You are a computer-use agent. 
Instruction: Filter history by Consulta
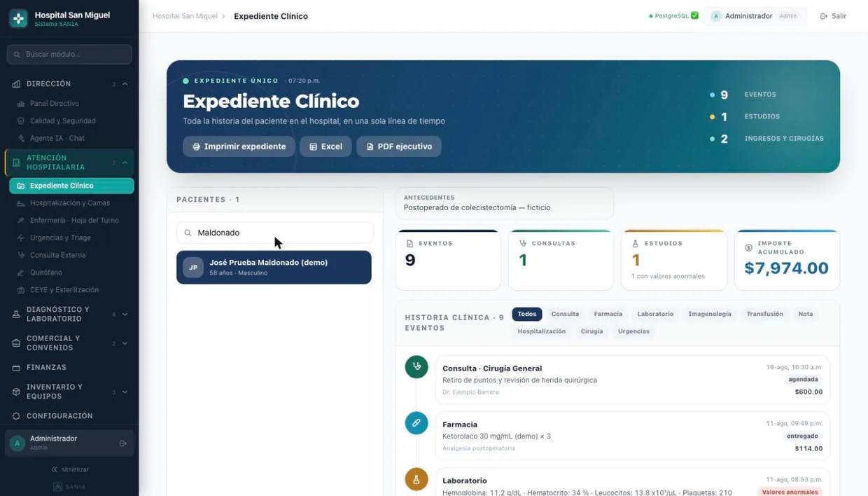pyautogui.click(x=565, y=314)
